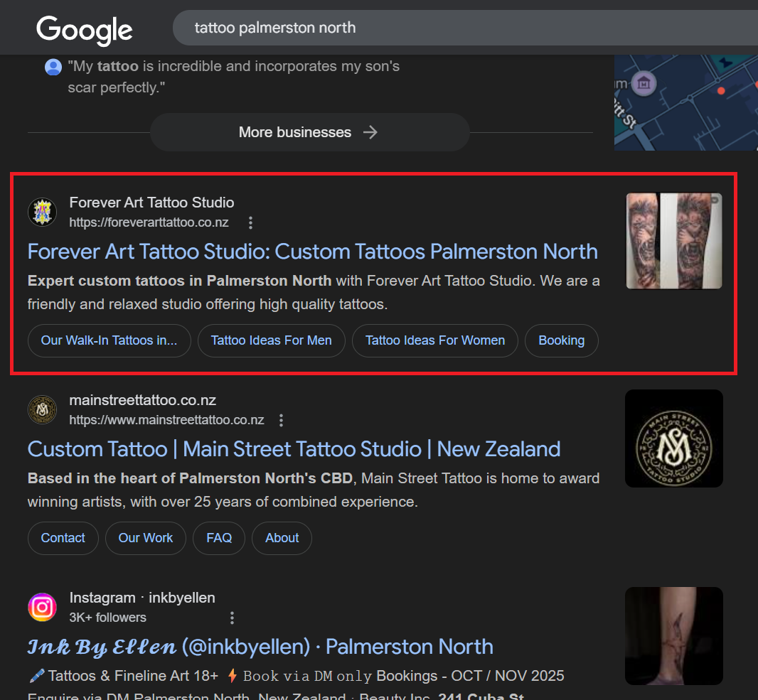Viewport: 758px width, 700px height.
Task: Select the Booking sitelink chip
Action: click(561, 340)
